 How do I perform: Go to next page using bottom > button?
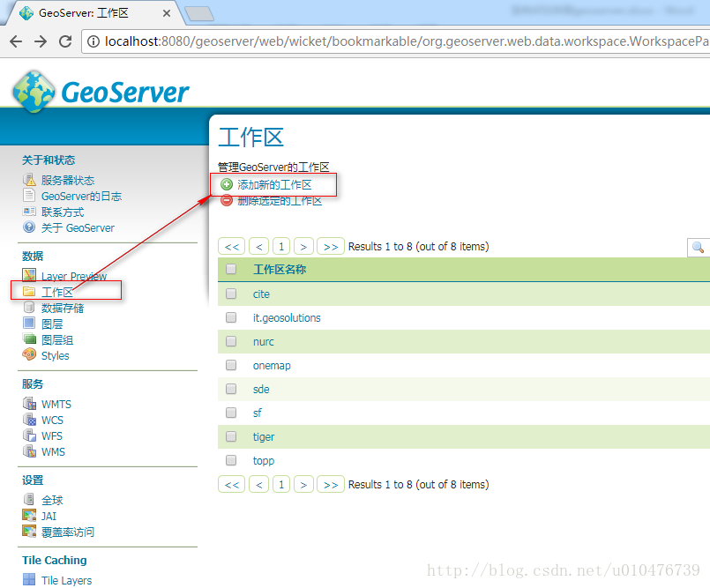pos(303,484)
